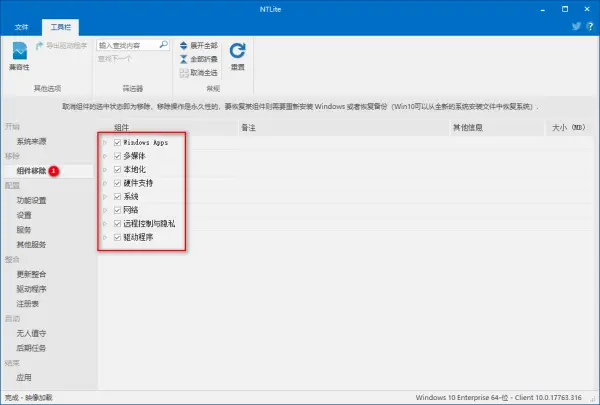The image size is (600, 405).
Task: Toggle the 网络 checkbox
Action: (117, 210)
